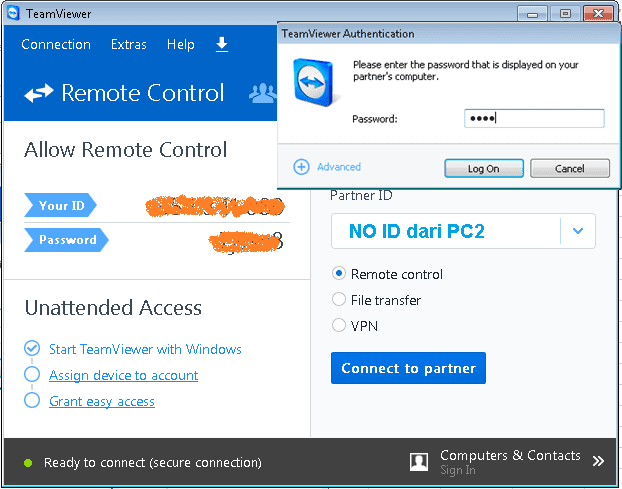
Task: Choose the VPN radio option
Action: (340, 326)
